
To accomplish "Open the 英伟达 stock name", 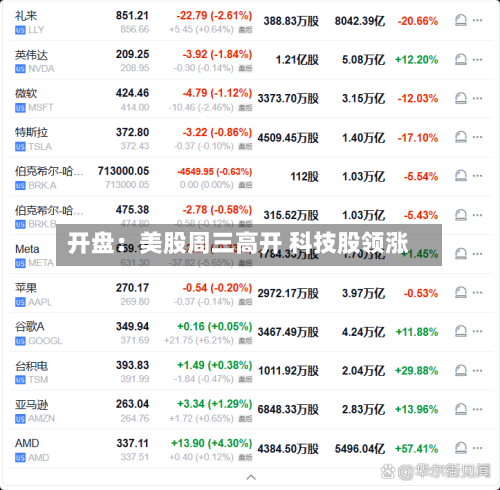I will click(31, 55).
